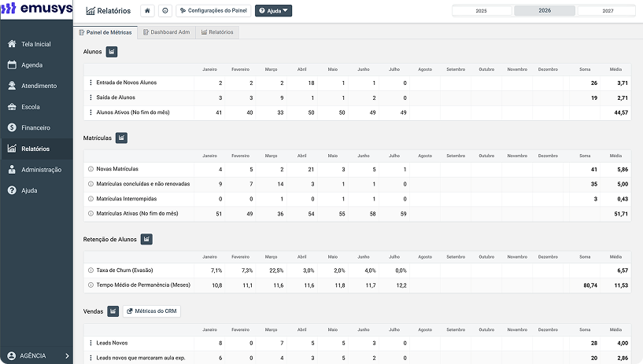643x364 pixels.
Task: Click Média value 51,71 in Matrículas Ativas
Action: pyautogui.click(x=621, y=214)
